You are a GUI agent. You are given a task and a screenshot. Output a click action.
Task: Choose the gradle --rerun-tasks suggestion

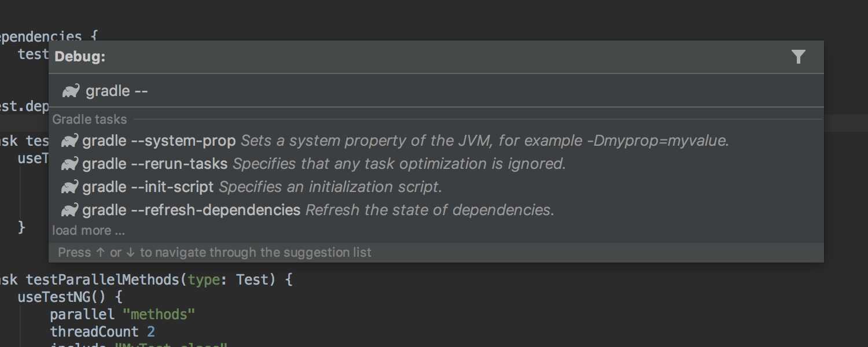(x=436, y=164)
